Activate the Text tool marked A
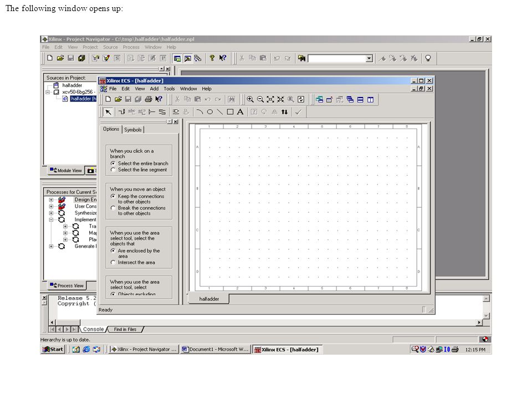Viewport: 532px width, 399px height. (240, 112)
